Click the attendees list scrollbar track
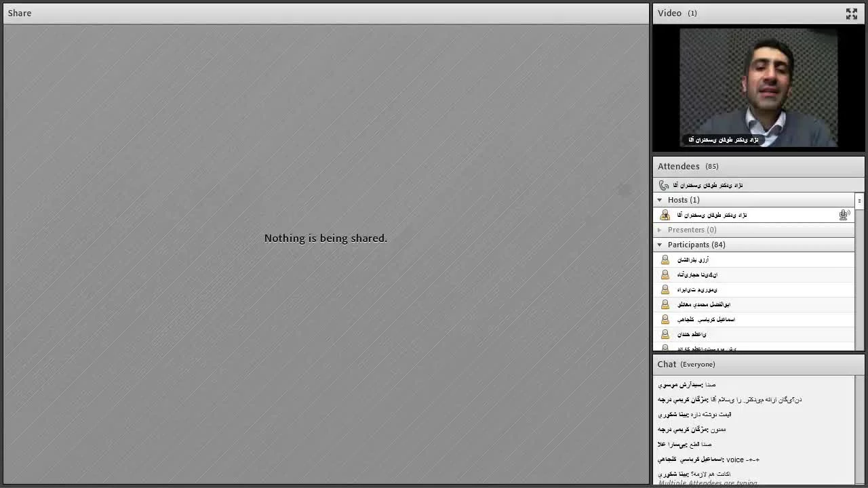Screen dimensions: 868x488 (859, 285)
